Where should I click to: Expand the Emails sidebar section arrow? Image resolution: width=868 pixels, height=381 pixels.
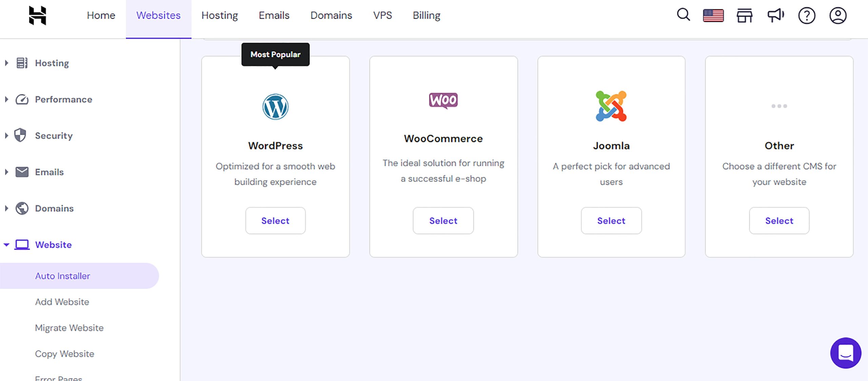(6, 172)
